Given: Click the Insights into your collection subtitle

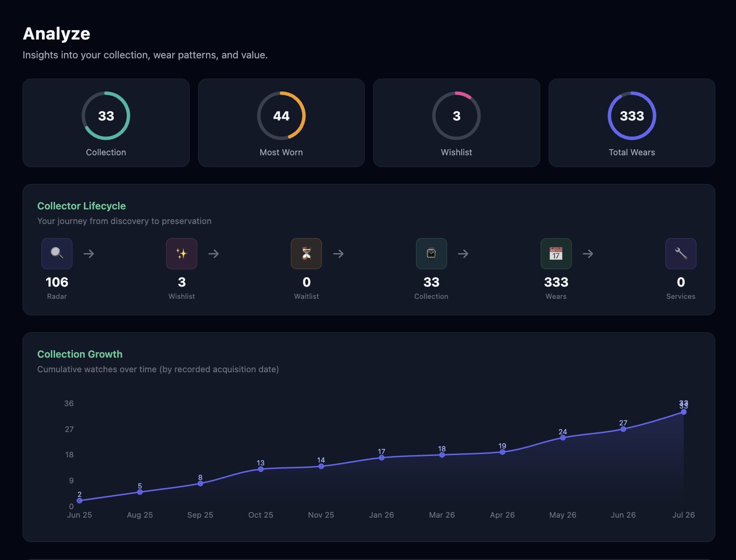Looking at the screenshot, I should click(145, 55).
